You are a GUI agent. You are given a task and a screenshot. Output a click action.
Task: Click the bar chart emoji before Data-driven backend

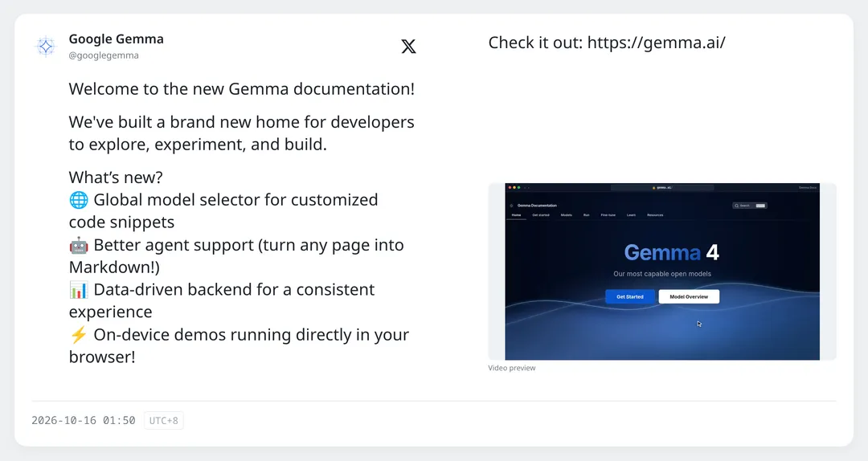[79, 289]
